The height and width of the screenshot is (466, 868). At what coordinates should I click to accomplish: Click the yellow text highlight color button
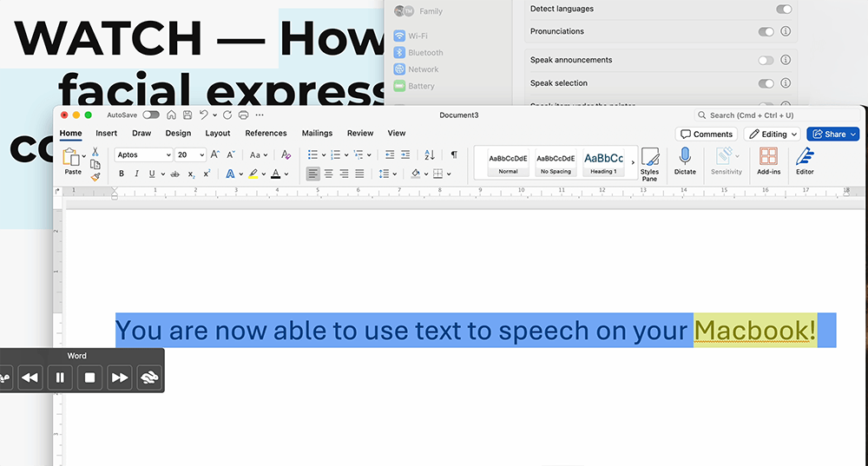pyautogui.click(x=253, y=174)
